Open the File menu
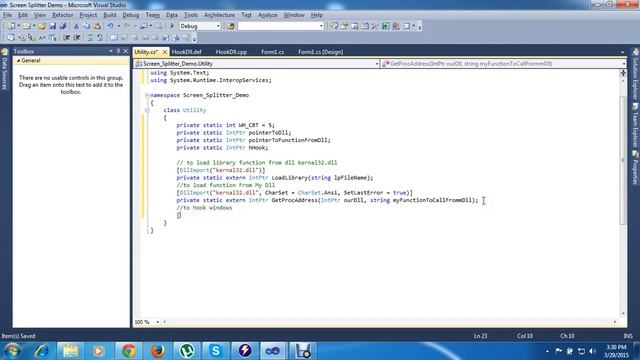640x360 pixels. [x=7, y=15]
